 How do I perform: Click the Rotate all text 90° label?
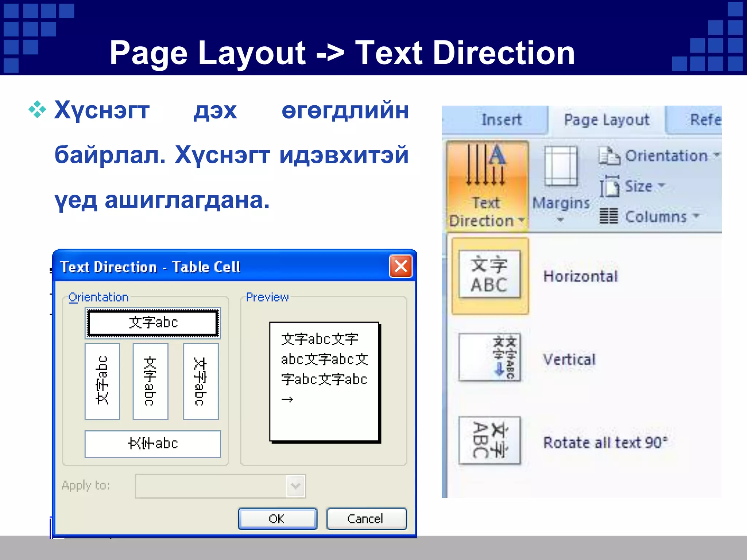605,443
